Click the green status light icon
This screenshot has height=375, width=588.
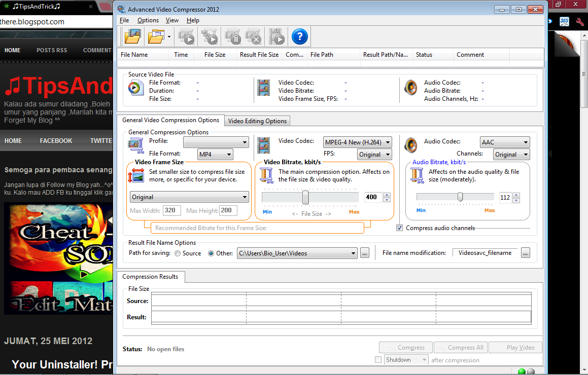coord(521,371)
